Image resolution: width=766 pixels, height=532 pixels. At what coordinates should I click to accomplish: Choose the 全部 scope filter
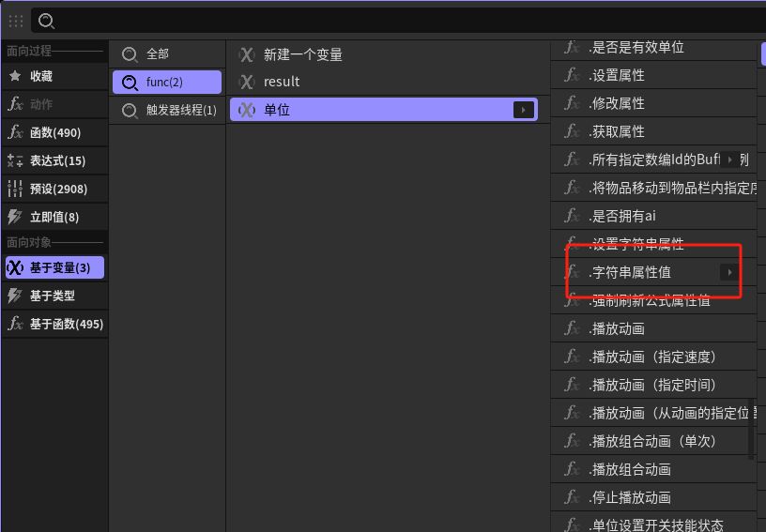tap(166, 54)
